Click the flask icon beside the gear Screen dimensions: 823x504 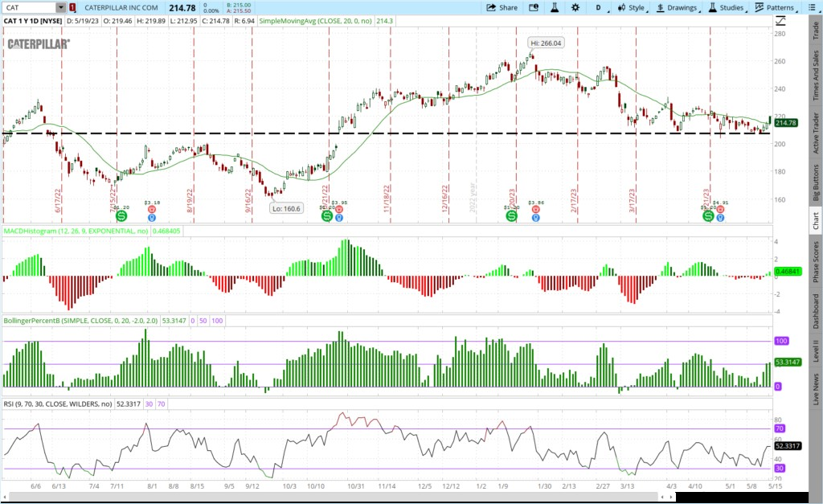[555, 7]
